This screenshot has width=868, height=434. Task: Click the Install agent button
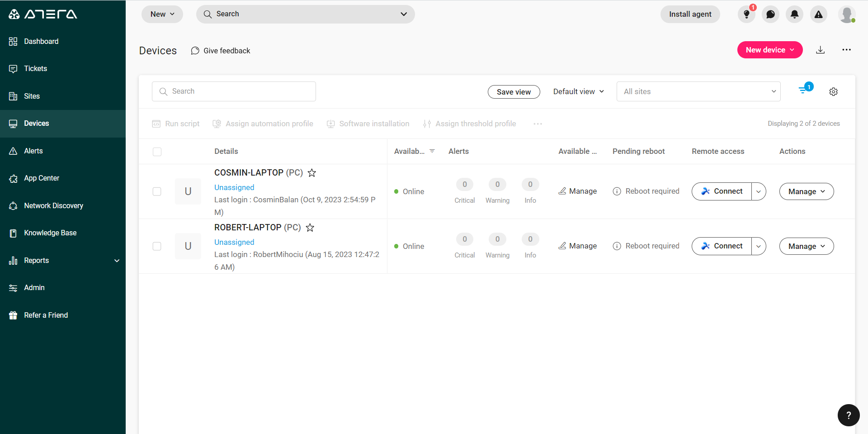point(690,14)
